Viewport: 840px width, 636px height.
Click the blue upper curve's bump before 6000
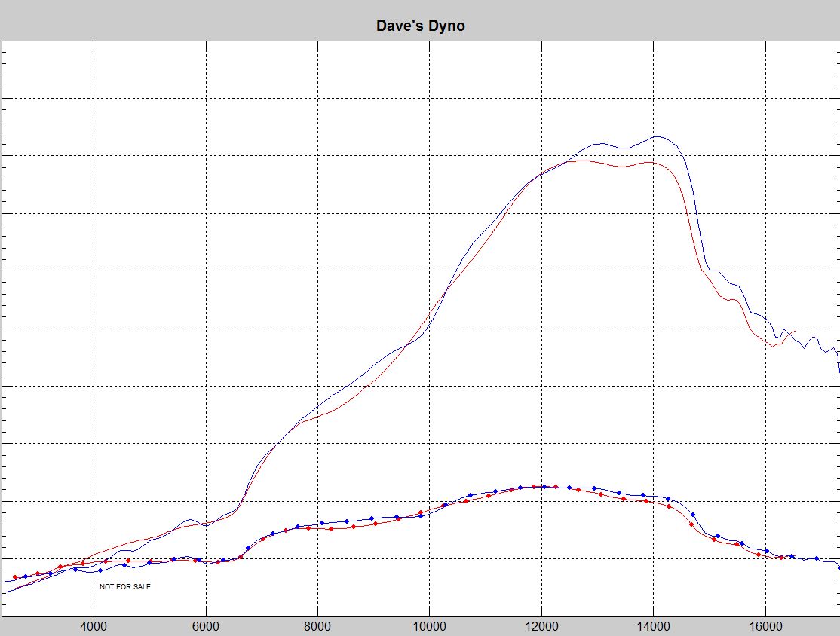click(x=189, y=519)
